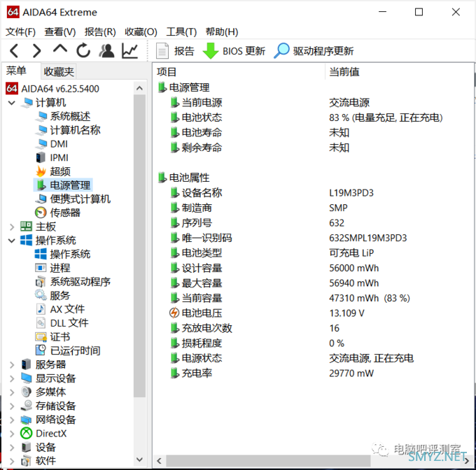
Task: Click the horizontal scrollbar left arrow
Action: (159, 461)
